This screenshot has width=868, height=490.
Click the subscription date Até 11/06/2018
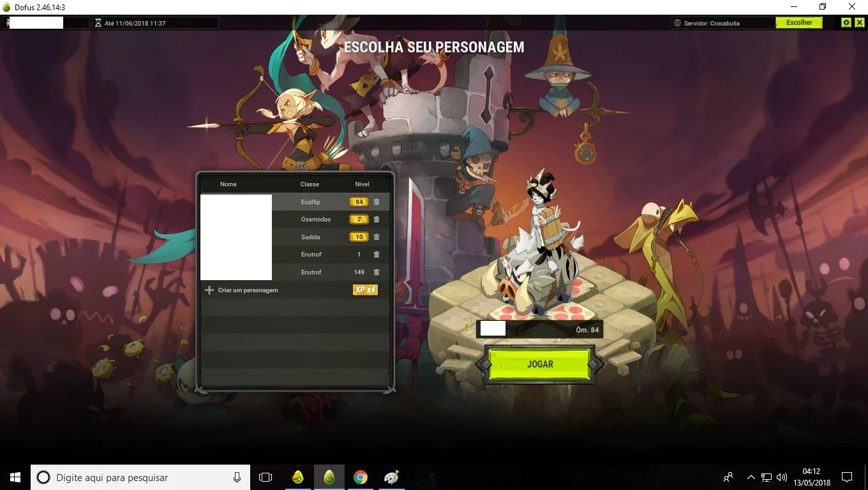pos(135,23)
